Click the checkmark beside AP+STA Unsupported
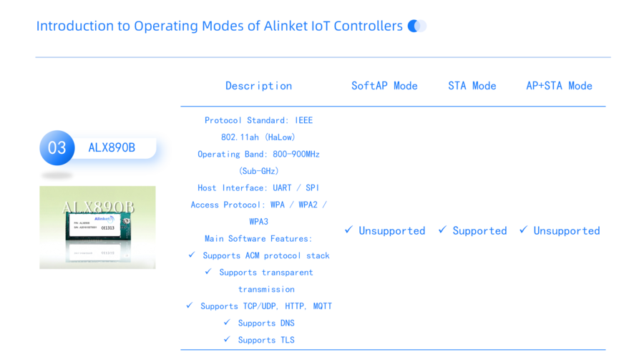The height and width of the screenshot is (362, 644). (x=523, y=230)
